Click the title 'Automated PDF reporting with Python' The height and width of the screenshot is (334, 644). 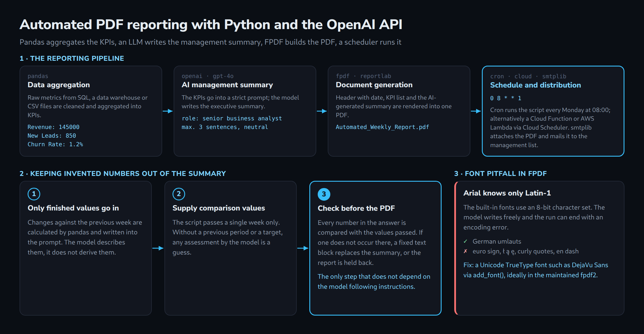[x=211, y=24]
